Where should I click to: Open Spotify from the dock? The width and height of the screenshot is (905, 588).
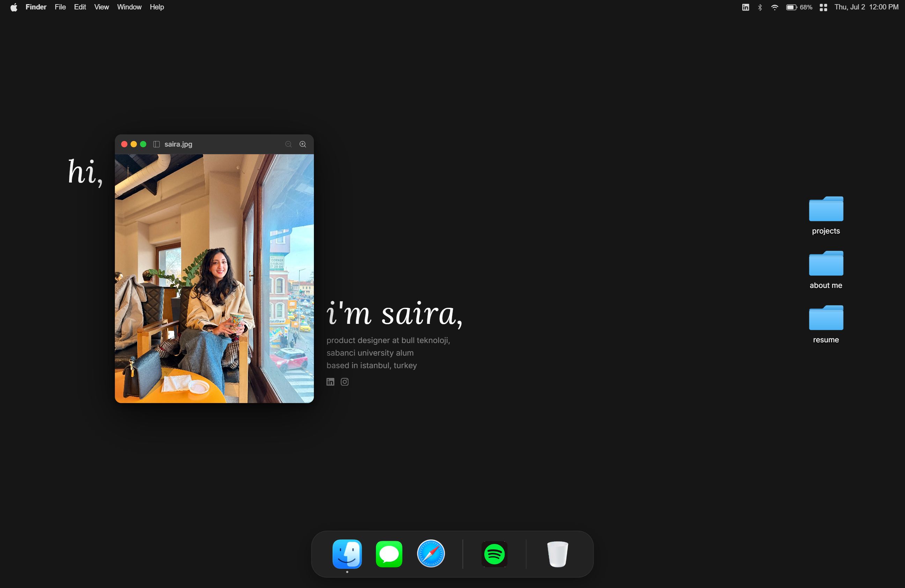(494, 554)
